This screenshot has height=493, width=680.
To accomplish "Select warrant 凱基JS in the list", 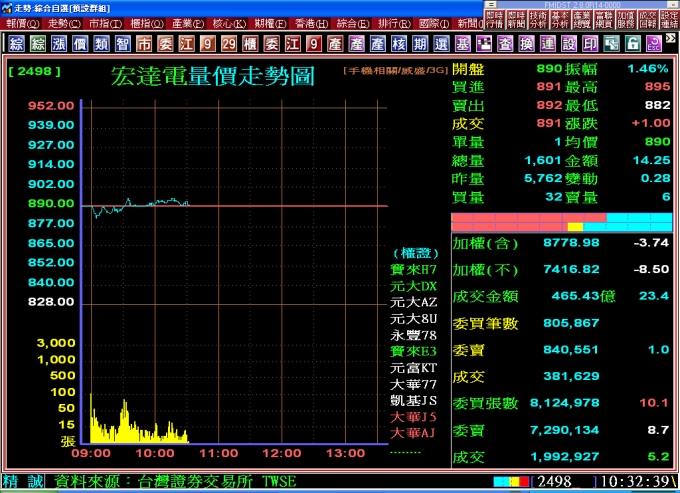I will click(x=413, y=400).
